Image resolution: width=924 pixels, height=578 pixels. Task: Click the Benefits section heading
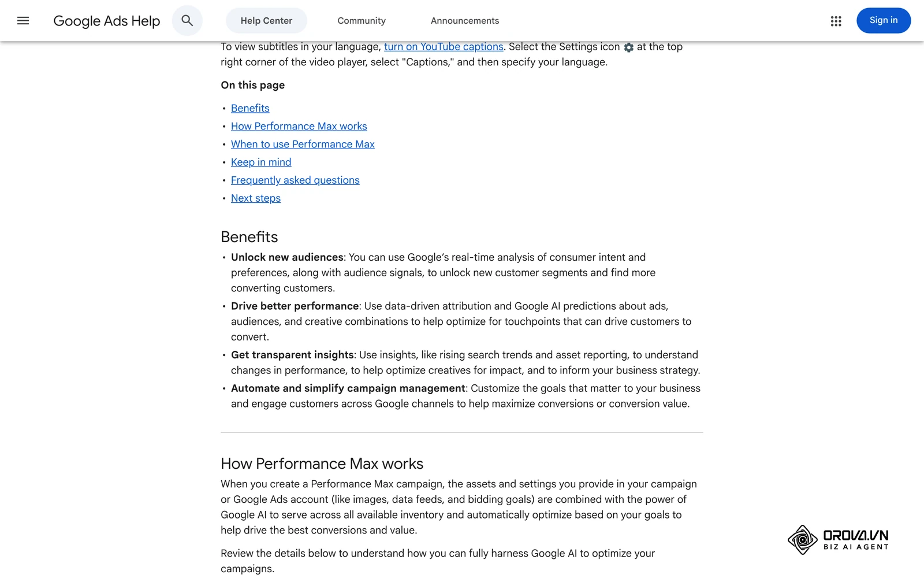(249, 237)
